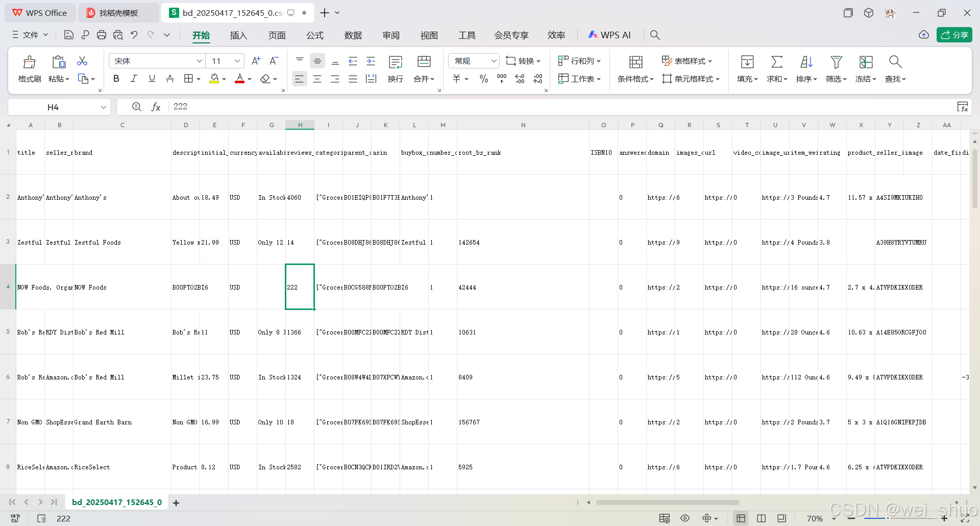Click the Print Preview icon
Viewport: 980px width, 526px height.
118,35
